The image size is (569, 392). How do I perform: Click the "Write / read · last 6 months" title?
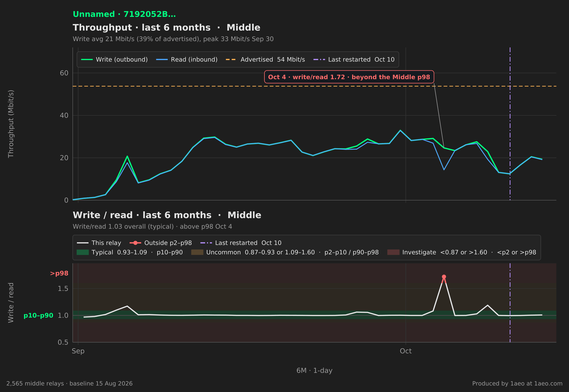[167, 215]
